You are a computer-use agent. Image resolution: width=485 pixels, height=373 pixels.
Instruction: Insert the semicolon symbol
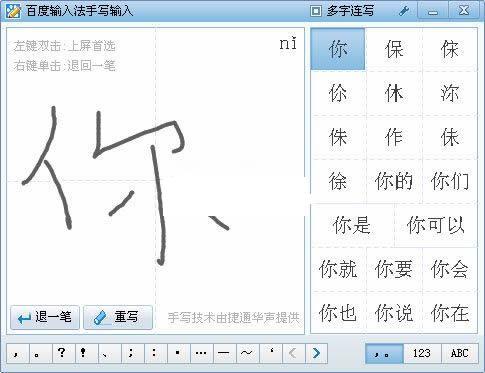(133, 353)
